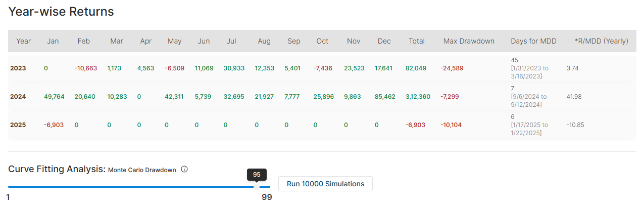The height and width of the screenshot is (205, 644).
Task: Click the Jul column header
Action: (231, 41)
